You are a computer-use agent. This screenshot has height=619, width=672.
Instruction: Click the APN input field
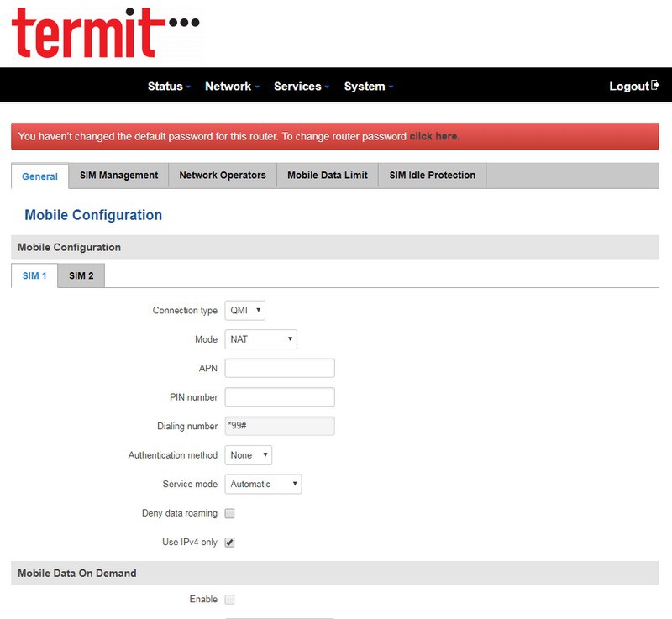point(280,369)
